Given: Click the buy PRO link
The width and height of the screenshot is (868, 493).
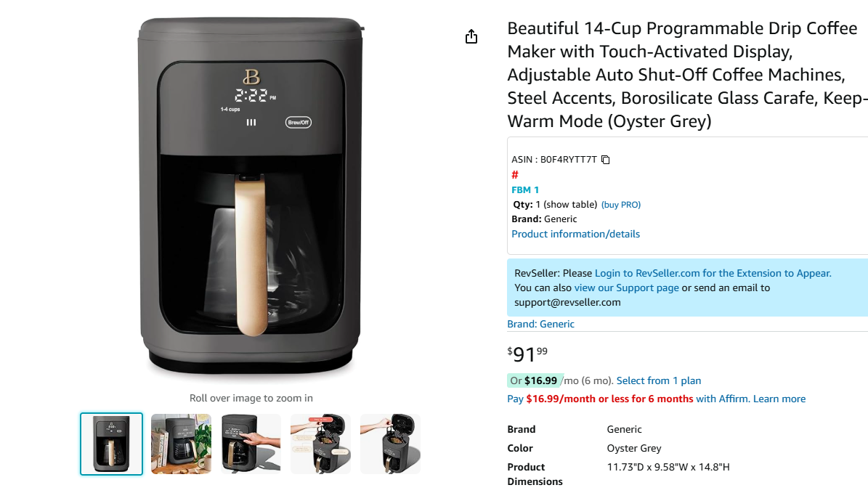Looking at the screenshot, I should click(x=621, y=205).
